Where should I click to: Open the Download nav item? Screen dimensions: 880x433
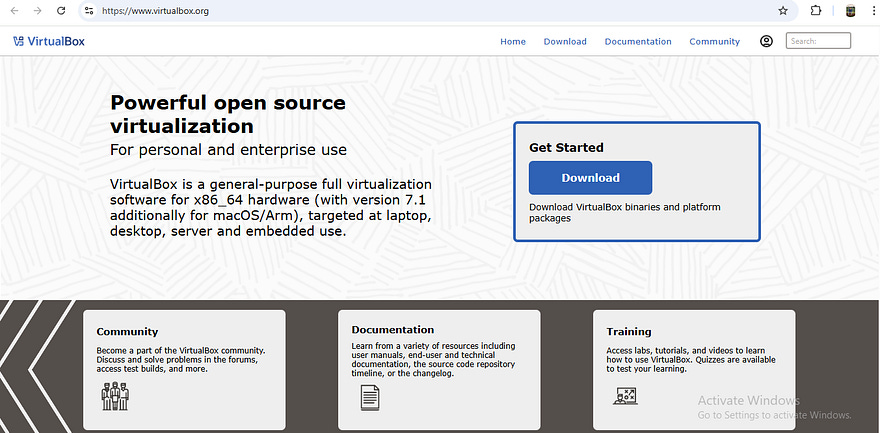coord(565,42)
